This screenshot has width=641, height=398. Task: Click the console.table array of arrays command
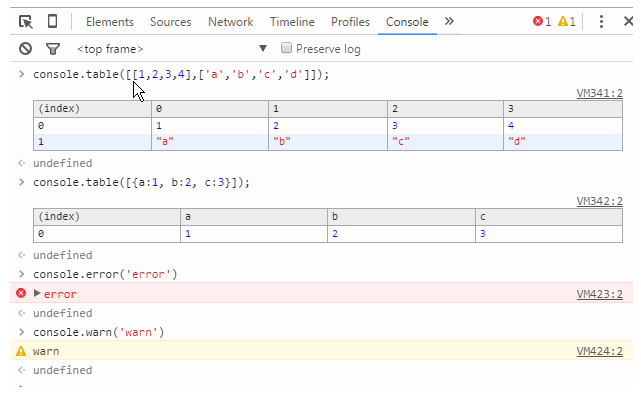click(x=181, y=74)
